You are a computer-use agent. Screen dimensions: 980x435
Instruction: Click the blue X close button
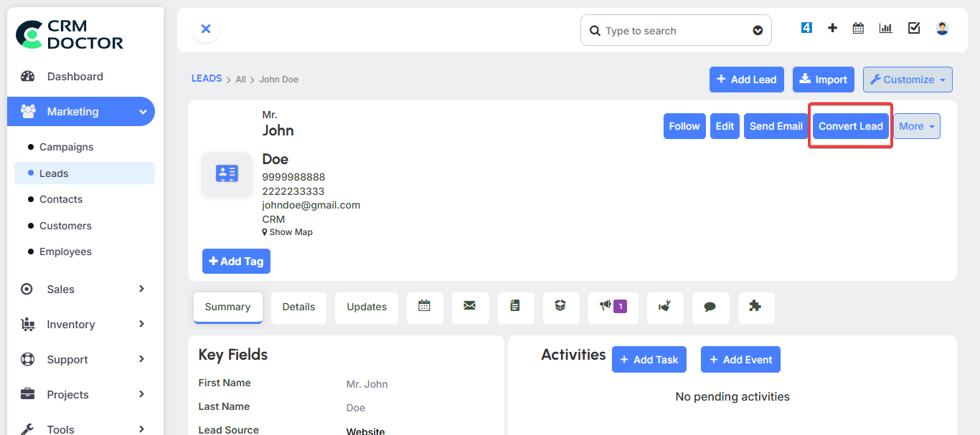206,29
